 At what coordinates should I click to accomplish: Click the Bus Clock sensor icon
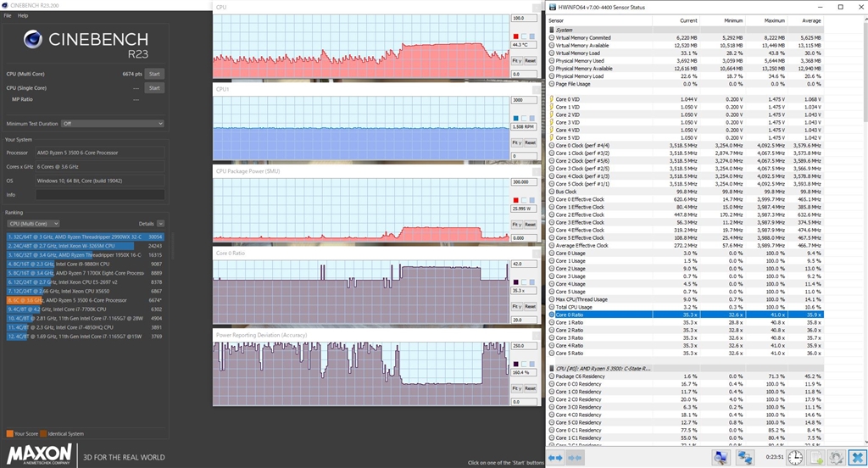click(551, 192)
